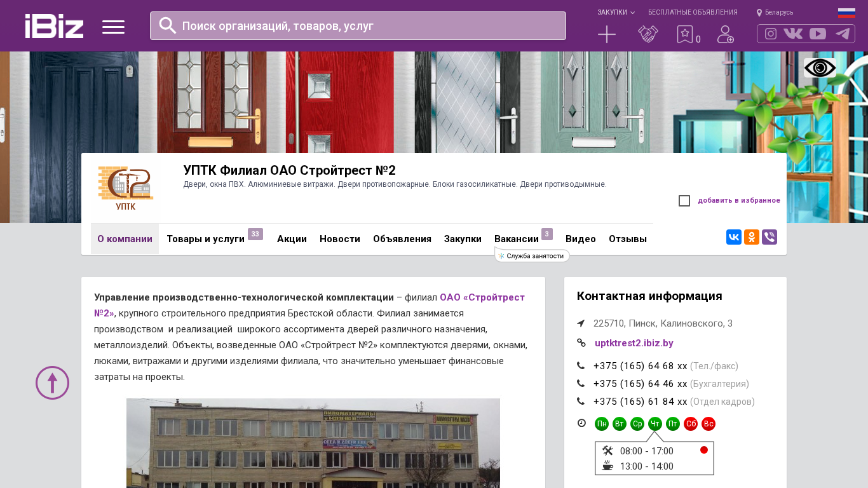Screen dimensions: 868x488
Task: Click the Служба занятости badge
Action: 532,255
